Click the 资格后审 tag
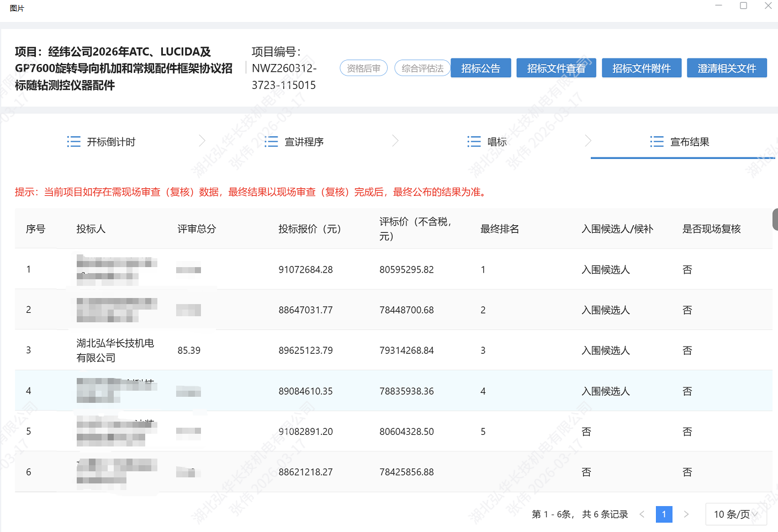Viewport: 778px width, 532px height. tap(363, 68)
